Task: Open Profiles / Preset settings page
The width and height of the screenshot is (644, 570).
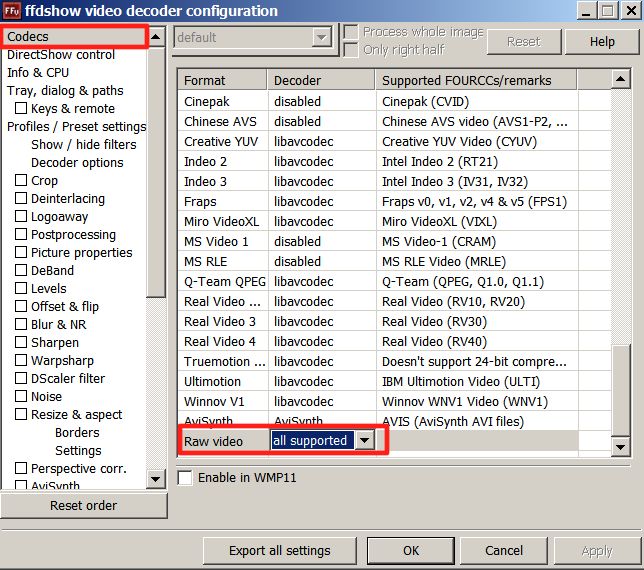Action: coord(76,127)
